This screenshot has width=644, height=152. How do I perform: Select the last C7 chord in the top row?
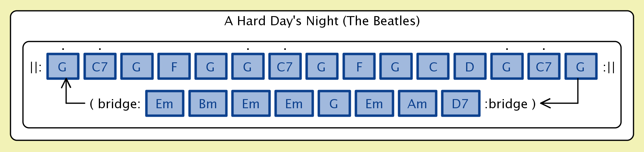[544, 67]
